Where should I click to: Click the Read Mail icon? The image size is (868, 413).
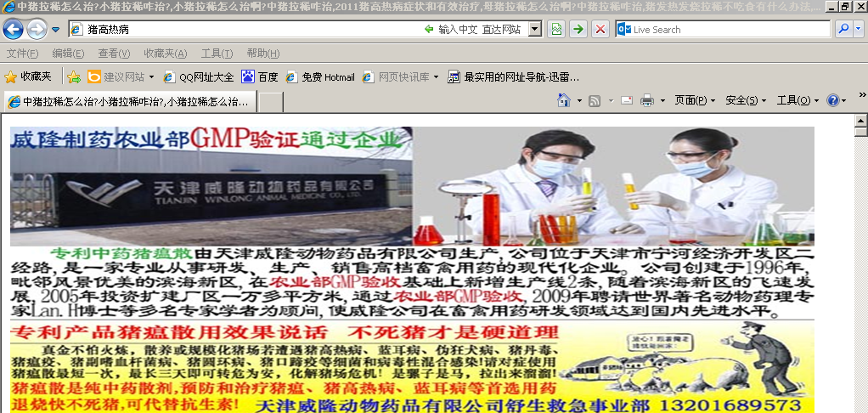627,100
